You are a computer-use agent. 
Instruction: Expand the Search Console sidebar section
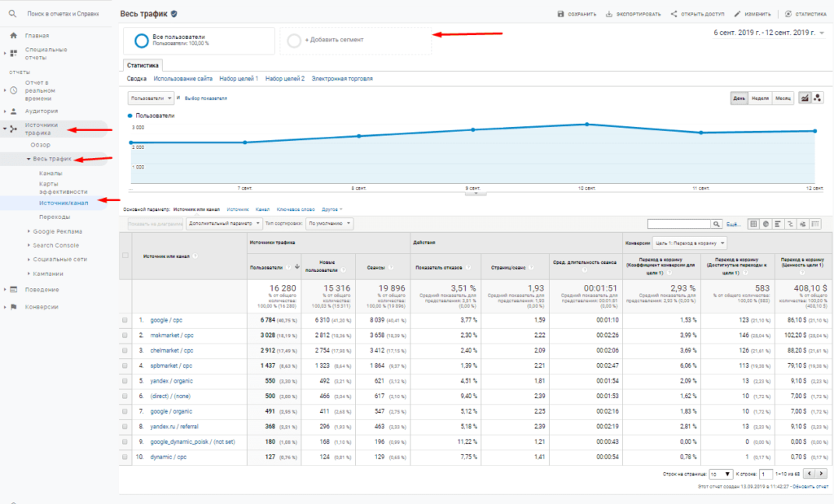pos(55,245)
